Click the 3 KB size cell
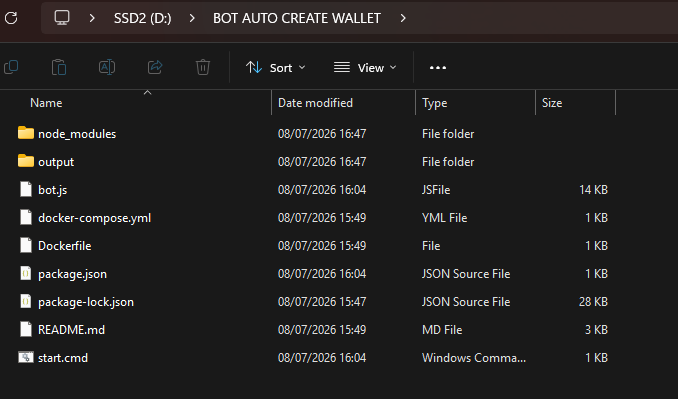The height and width of the screenshot is (399, 678). [x=596, y=330]
